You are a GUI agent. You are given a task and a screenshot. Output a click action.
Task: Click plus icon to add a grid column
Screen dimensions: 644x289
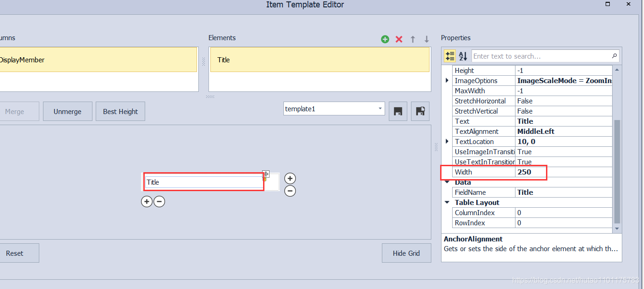(x=290, y=178)
